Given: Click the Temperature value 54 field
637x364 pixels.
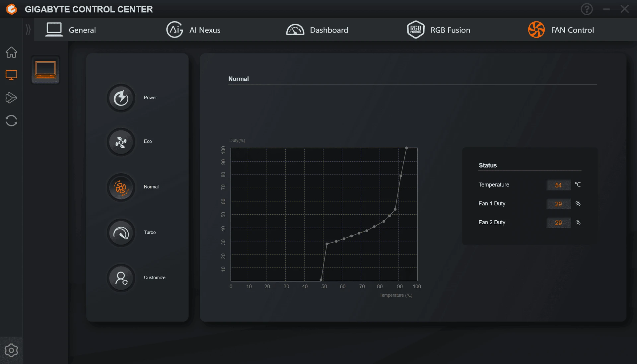Looking at the screenshot, I should [558, 185].
